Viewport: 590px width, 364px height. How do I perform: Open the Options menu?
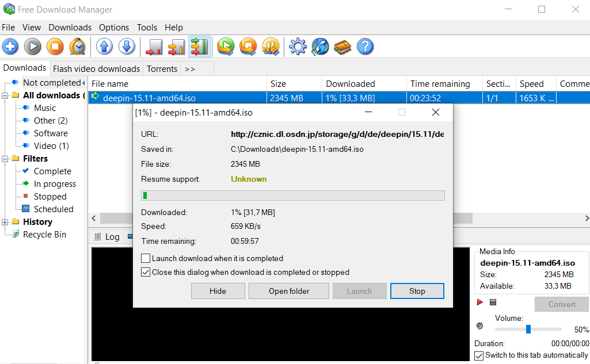coord(114,28)
